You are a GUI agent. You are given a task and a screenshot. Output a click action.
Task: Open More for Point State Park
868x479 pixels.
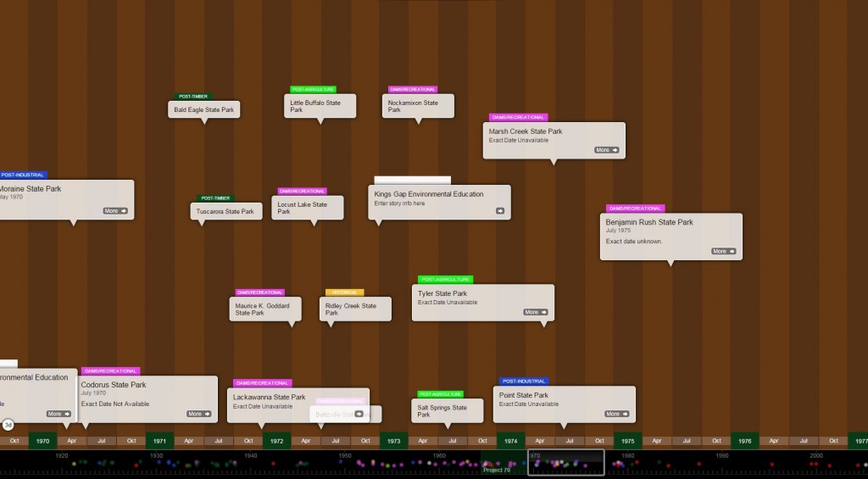click(x=616, y=414)
